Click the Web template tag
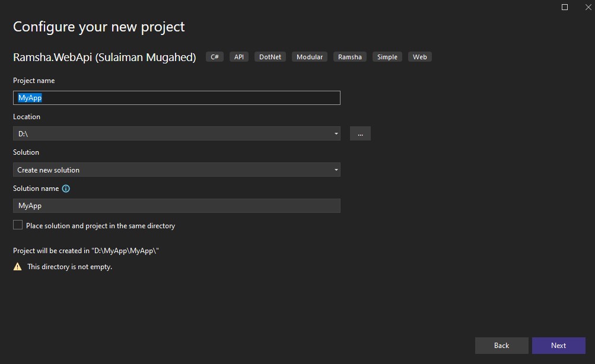 [x=419, y=56]
